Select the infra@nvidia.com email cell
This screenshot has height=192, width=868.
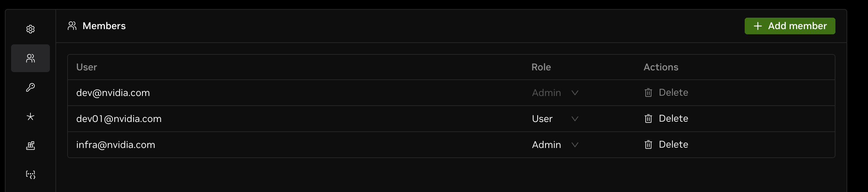(116, 145)
